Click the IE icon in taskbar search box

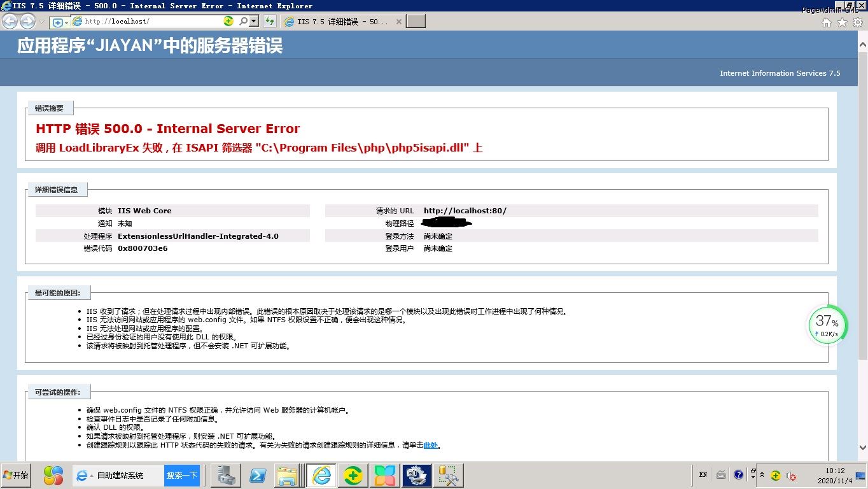pos(81,476)
